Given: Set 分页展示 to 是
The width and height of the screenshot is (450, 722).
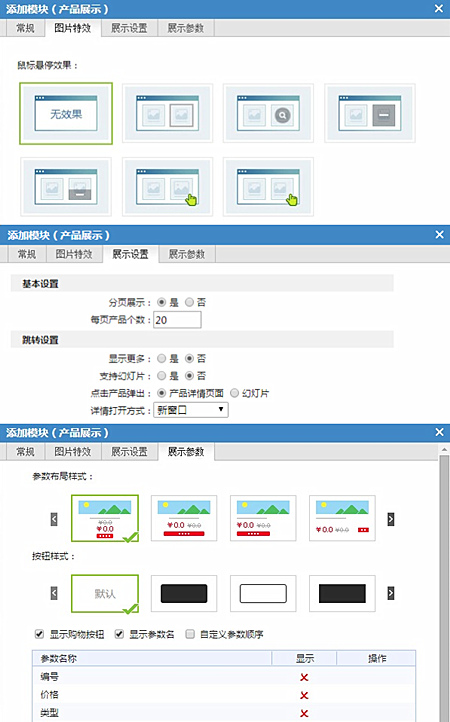Looking at the screenshot, I should (x=162, y=303).
